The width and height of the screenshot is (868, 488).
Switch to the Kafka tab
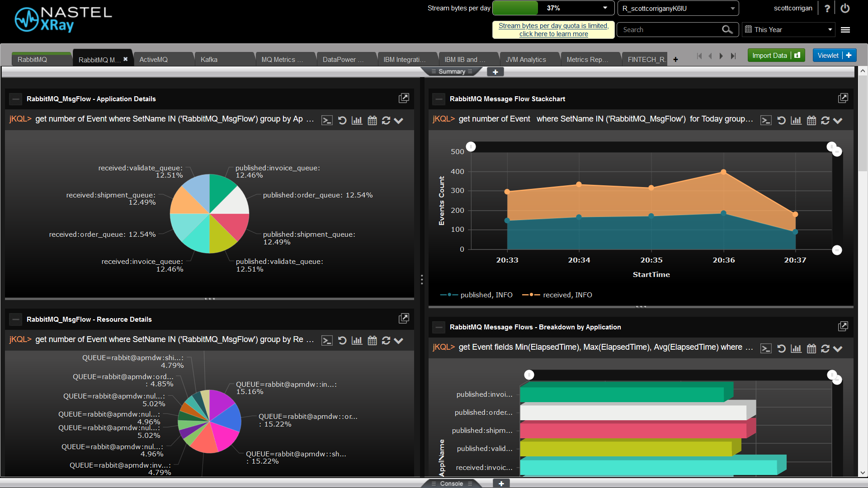224,59
